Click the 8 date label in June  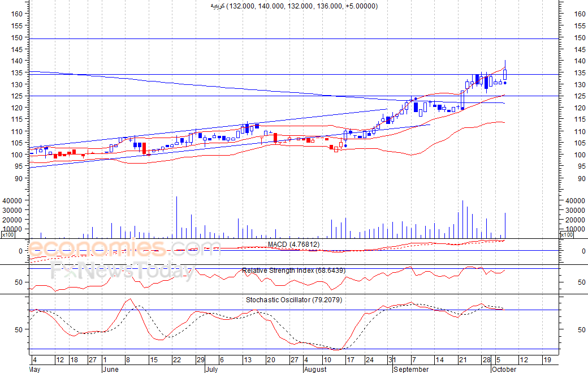click(128, 360)
